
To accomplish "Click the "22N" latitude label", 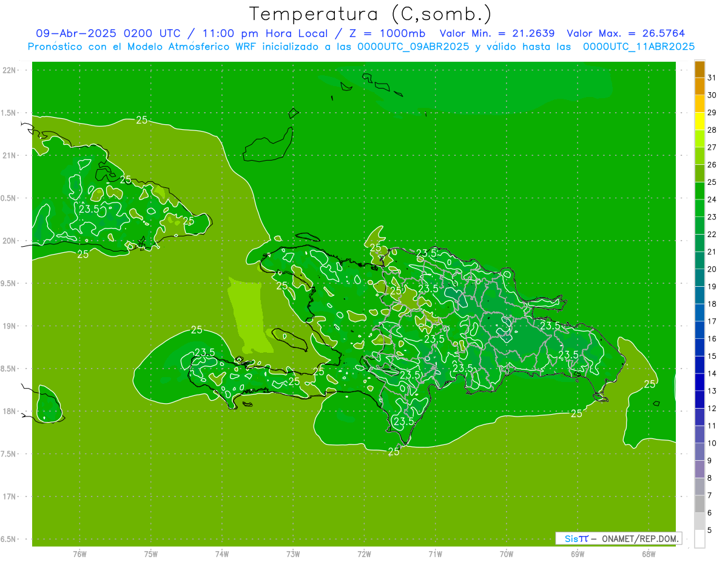I will [x=10, y=70].
